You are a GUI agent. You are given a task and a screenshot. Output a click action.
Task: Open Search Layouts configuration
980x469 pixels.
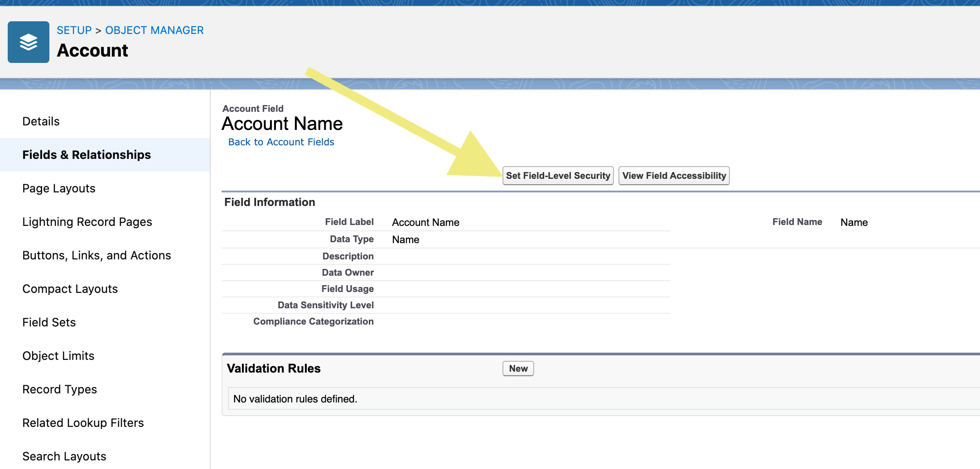64,456
